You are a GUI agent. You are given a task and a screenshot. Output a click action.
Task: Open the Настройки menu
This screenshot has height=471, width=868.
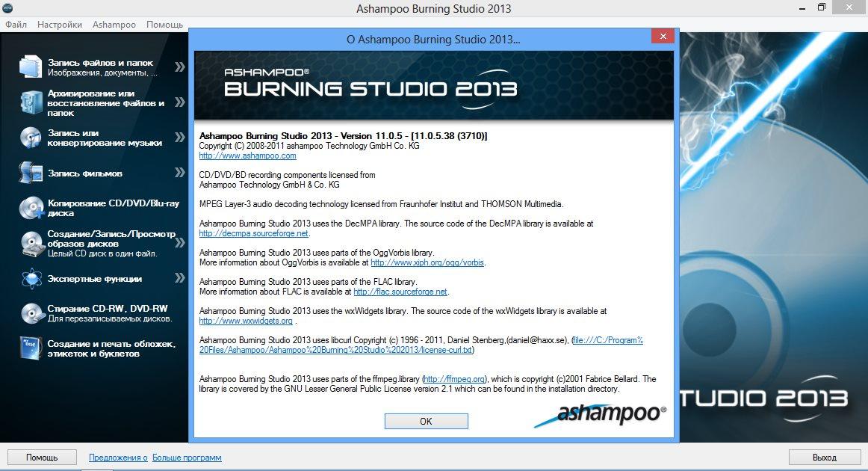60,25
